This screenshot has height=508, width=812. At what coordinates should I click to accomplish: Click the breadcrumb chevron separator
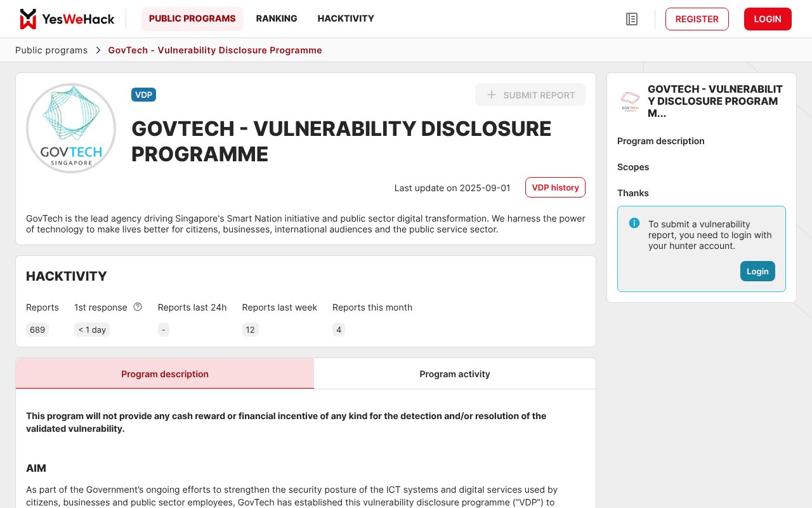point(98,50)
